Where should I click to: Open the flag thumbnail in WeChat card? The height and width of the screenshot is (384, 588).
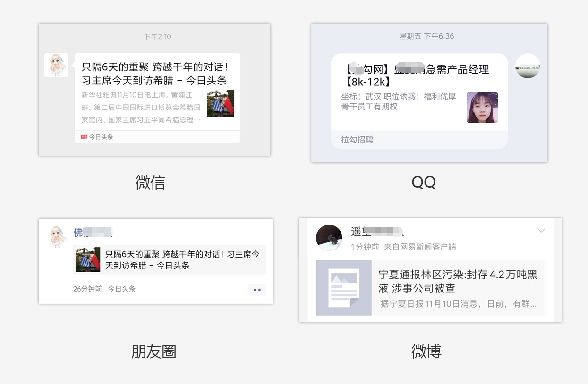221,104
